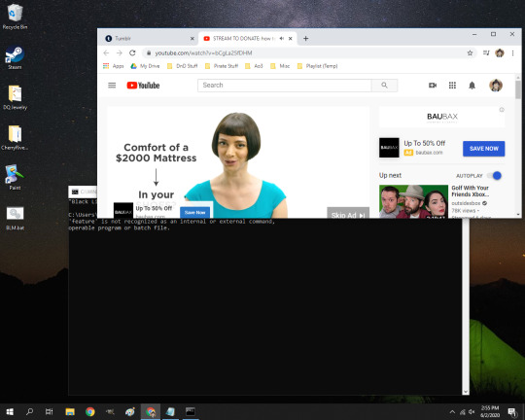The height and width of the screenshot is (420, 525).
Task: Reload the YouTube page
Action: click(x=132, y=52)
